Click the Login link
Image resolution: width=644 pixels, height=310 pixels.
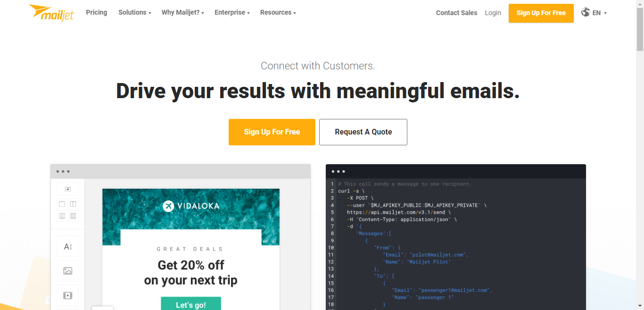tap(493, 13)
